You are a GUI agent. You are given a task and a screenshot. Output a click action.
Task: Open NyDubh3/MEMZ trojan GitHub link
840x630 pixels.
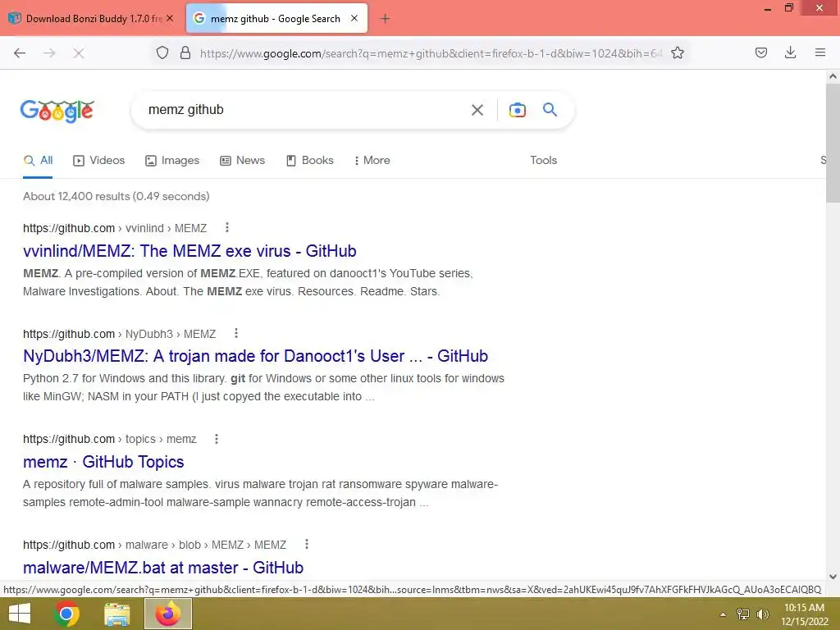click(x=256, y=356)
